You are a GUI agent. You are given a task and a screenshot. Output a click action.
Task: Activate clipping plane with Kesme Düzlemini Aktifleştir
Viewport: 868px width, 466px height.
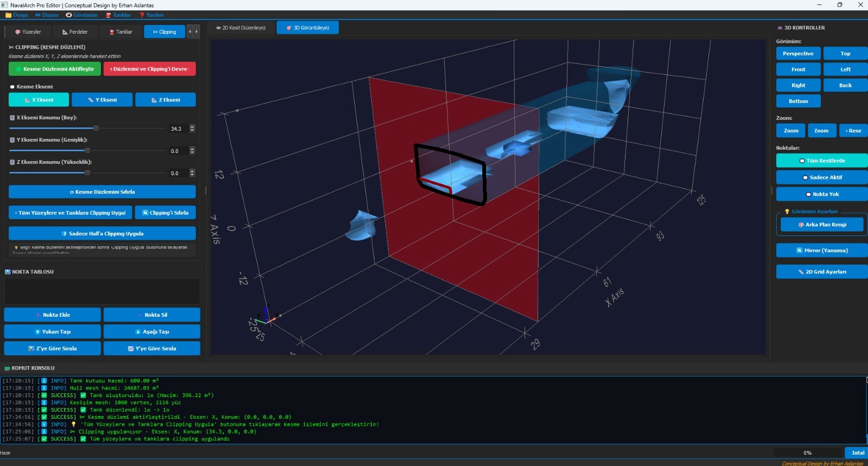pos(55,69)
